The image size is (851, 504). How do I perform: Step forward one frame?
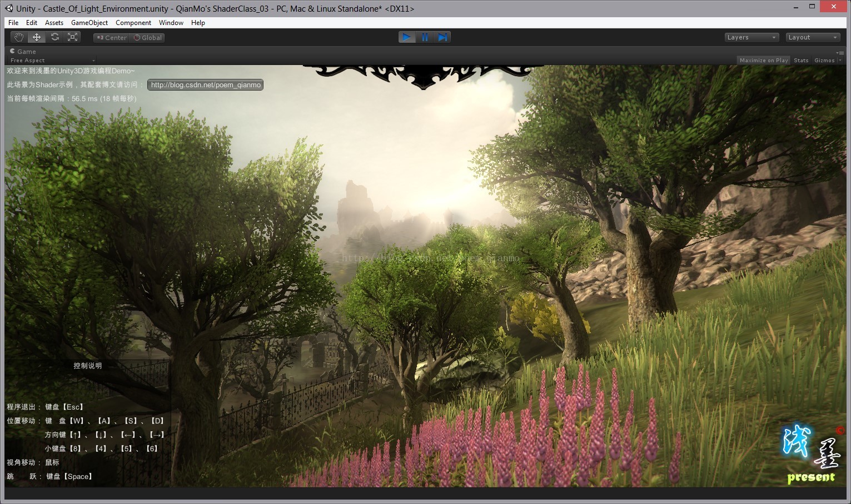pyautogui.click(x=442, y=37)
